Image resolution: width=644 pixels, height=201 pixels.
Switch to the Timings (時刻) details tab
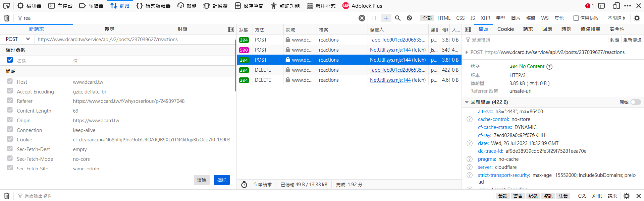(x=566, y=29)
